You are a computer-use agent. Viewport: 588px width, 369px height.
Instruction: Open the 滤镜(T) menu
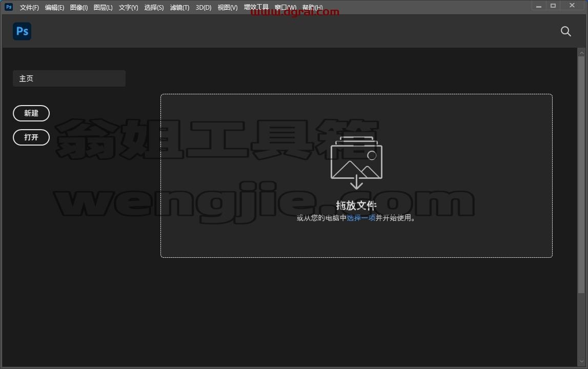[x=179, y=8]
